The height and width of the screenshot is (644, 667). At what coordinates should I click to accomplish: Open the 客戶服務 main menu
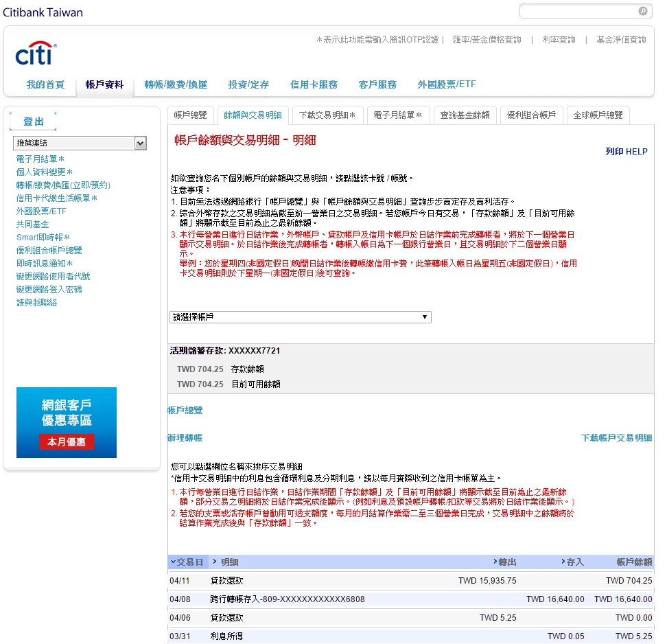(377, 84)
